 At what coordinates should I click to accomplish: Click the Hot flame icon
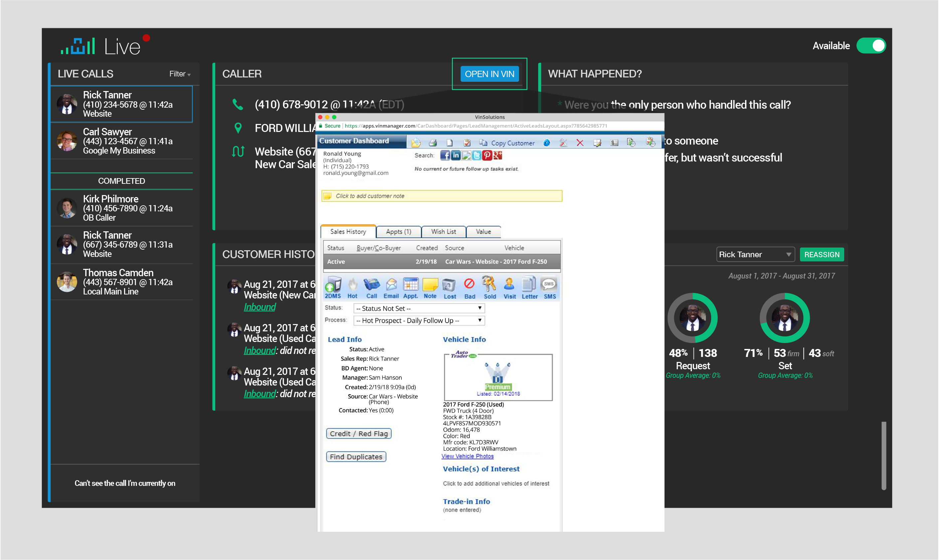[352, 287]
